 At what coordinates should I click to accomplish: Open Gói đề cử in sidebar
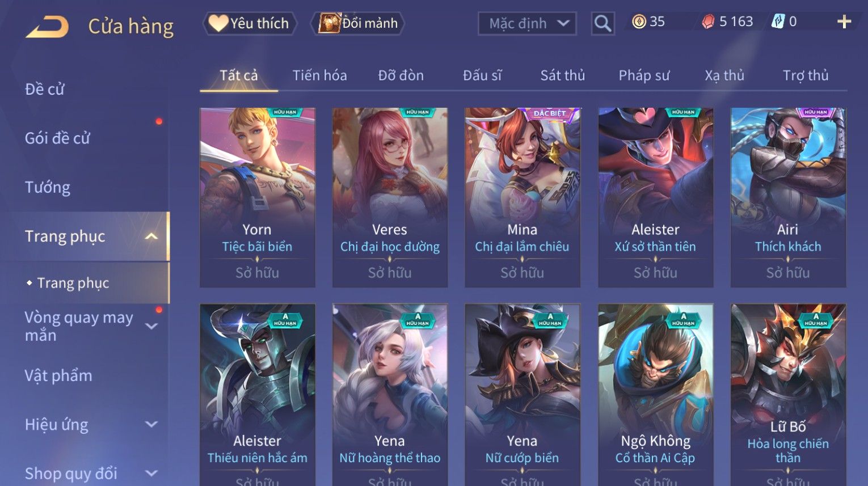click(x=57, y=138)
